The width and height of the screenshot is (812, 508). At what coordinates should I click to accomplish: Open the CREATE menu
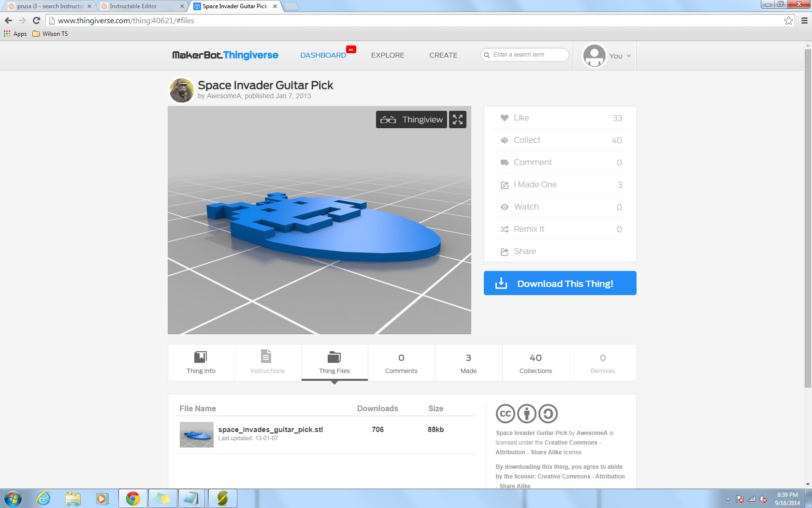pos(443,55)
